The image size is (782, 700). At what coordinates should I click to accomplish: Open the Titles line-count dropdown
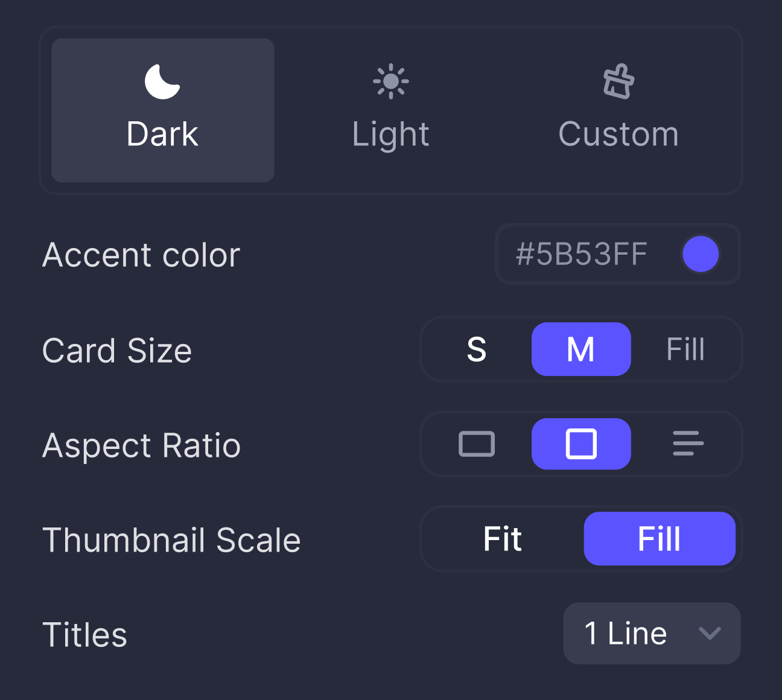pyautogui.click(x=652, y=634)
